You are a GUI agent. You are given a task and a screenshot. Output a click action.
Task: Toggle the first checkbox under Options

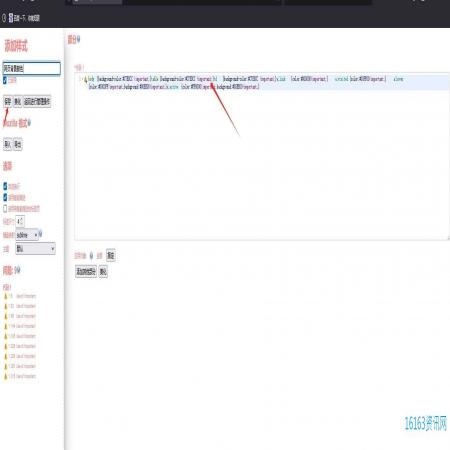(x=5, y=186)
